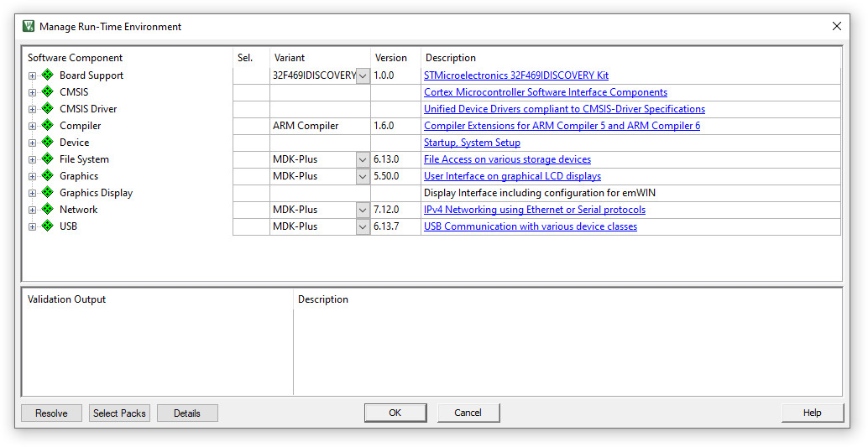868x447 pixels.
Task: Open Startup, System Setup link
Action: tap(472, 143)
